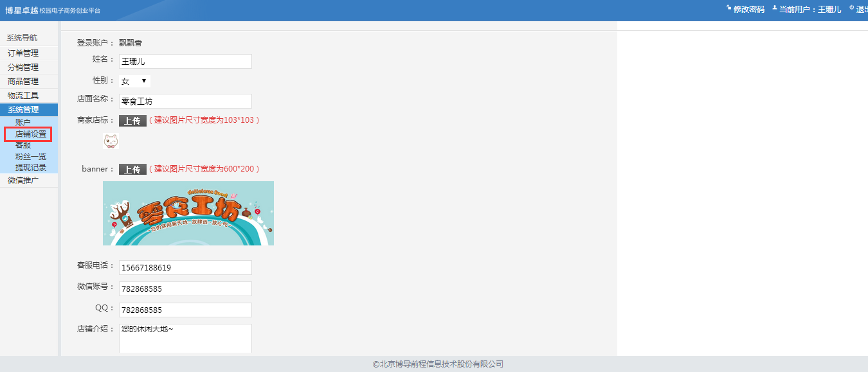Select 账户 under 系统管理
This screenshot has height=372, width=868.
click(x=23, y=122)
